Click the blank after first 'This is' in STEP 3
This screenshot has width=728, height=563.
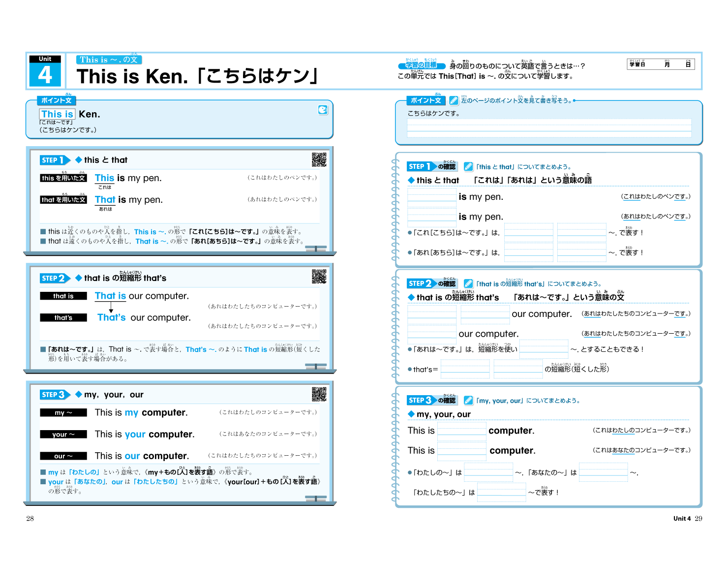tap(461, 431)
